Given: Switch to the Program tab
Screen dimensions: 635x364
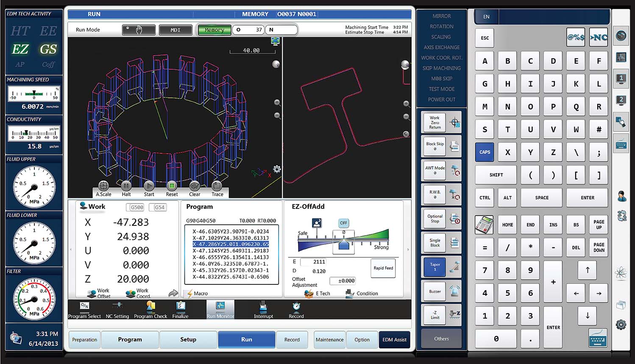Looking at the screenshot, I should (130, 339).
